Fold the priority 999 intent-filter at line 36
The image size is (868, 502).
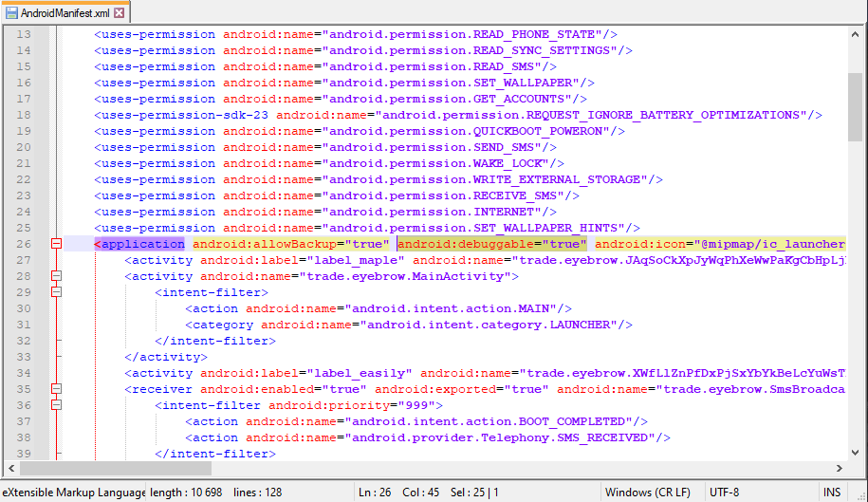56,405
